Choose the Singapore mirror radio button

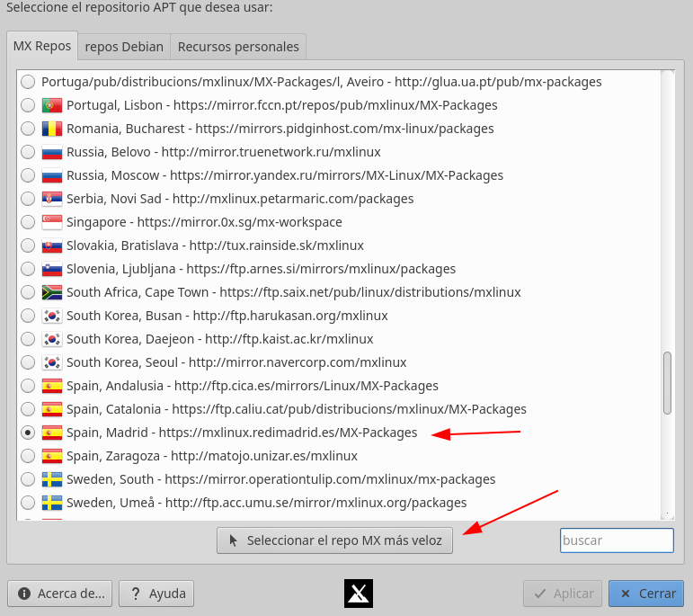click(x=28, y=222)
